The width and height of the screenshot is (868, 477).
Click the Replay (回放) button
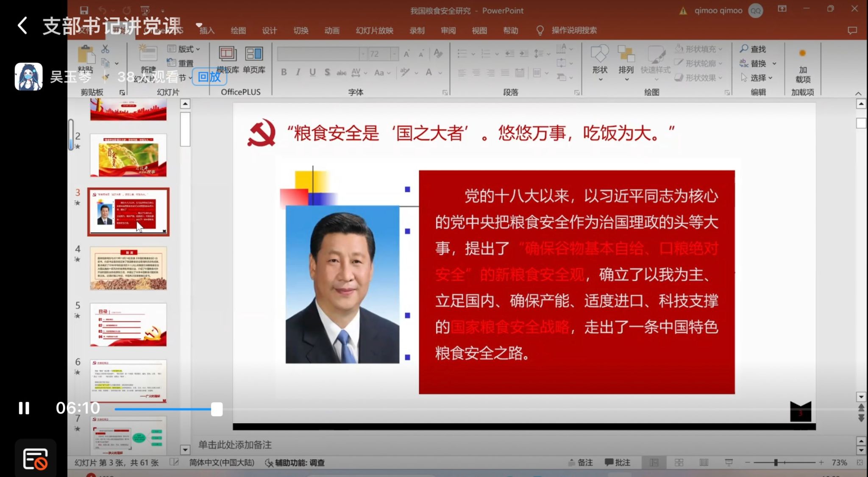(209, 77)
